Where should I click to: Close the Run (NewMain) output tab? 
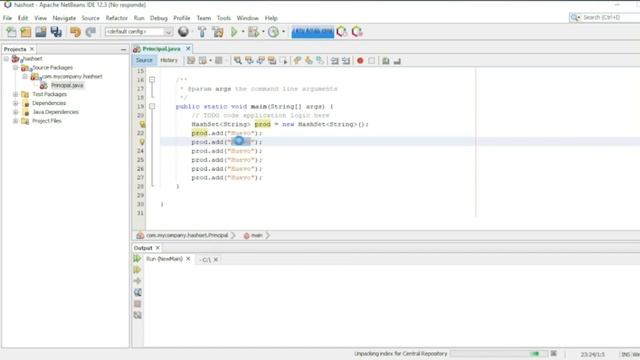pyautogui.click(x=188, y=259)
